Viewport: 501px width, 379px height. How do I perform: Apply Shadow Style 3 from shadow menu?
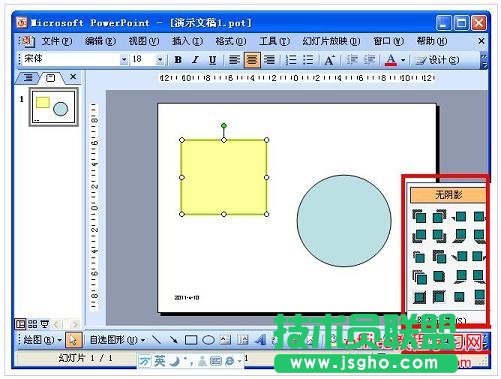pyautogui.click(x=459, y=217)
